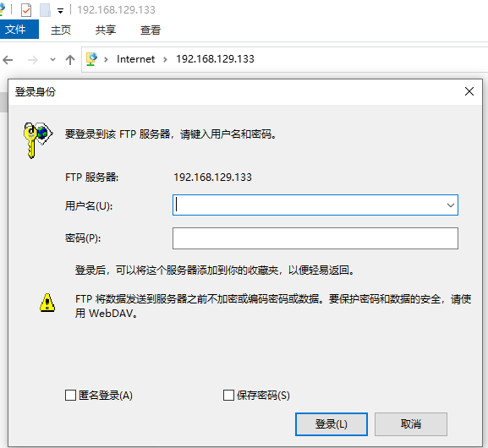Enable the 保存密码(S) checkbox

coord(228,396)
